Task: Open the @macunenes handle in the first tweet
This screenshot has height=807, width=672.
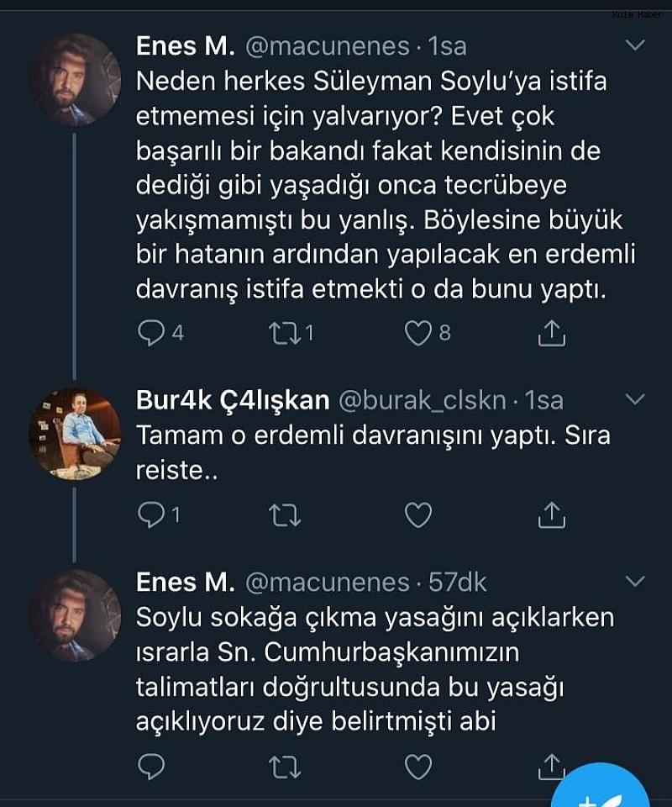Action: 326,46
